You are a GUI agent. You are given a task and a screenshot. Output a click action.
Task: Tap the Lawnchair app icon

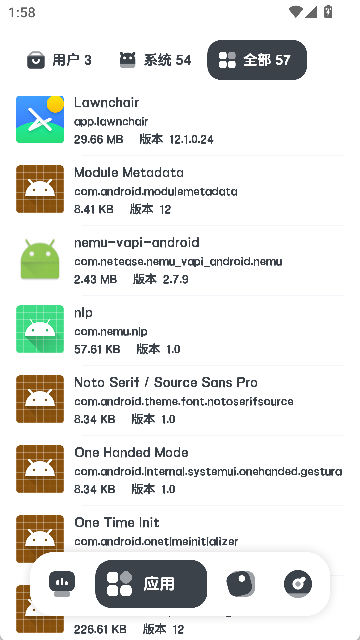[x=40, y=119]
